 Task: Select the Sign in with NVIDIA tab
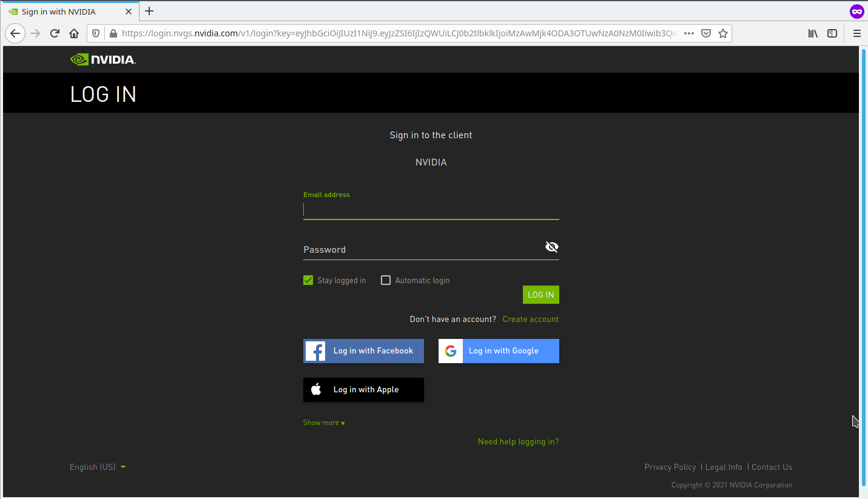pos(67,12)
